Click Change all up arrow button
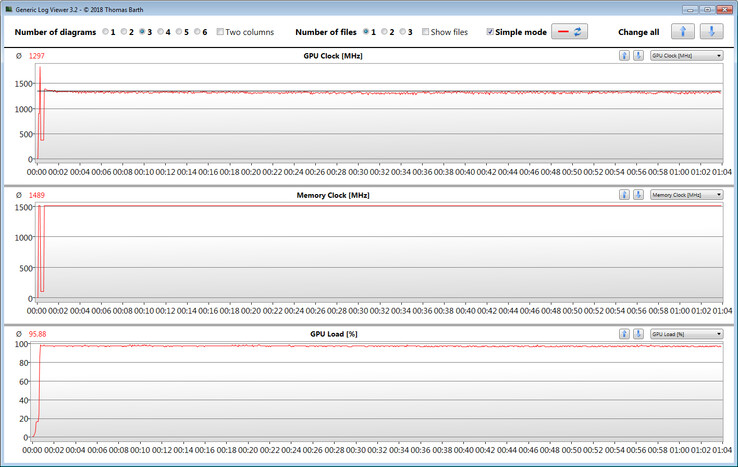Screen dimensions: 738x467 (x=683, y=32)
